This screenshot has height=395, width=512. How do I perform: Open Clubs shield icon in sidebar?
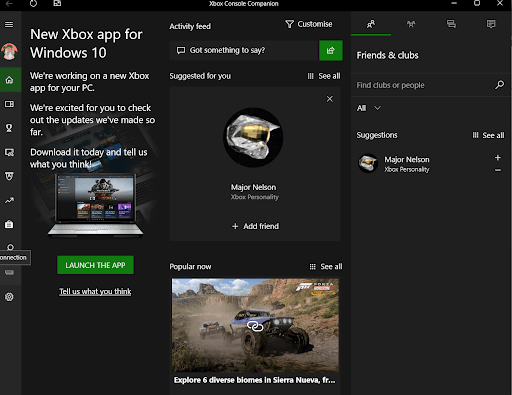[x=9, y=176]
